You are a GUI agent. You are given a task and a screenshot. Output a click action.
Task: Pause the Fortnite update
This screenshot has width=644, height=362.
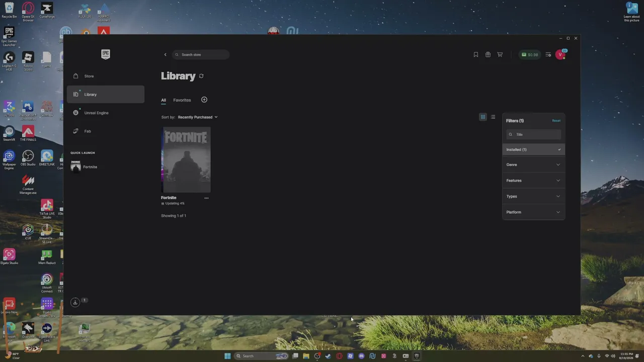163,204
